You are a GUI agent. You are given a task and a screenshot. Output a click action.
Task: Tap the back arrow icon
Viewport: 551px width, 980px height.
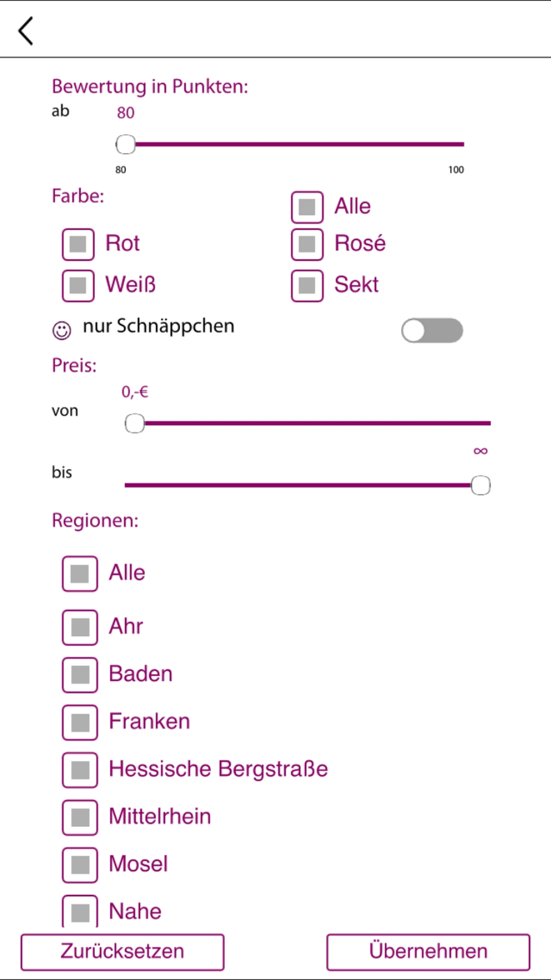point(26,30)
